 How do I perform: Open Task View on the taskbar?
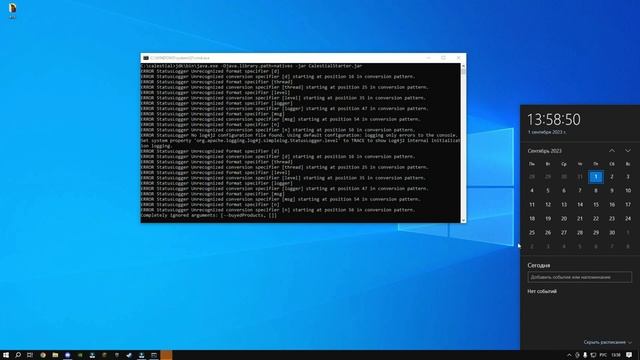pyautogui.click(x=30, y=355)
